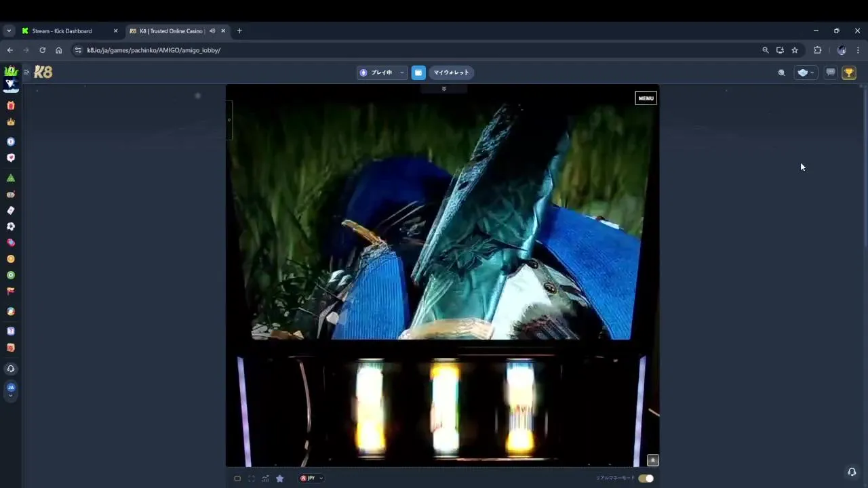Click small icon at game's bottom-right corner
Viewport: 868px width, 488px height.
click(652, 460)
